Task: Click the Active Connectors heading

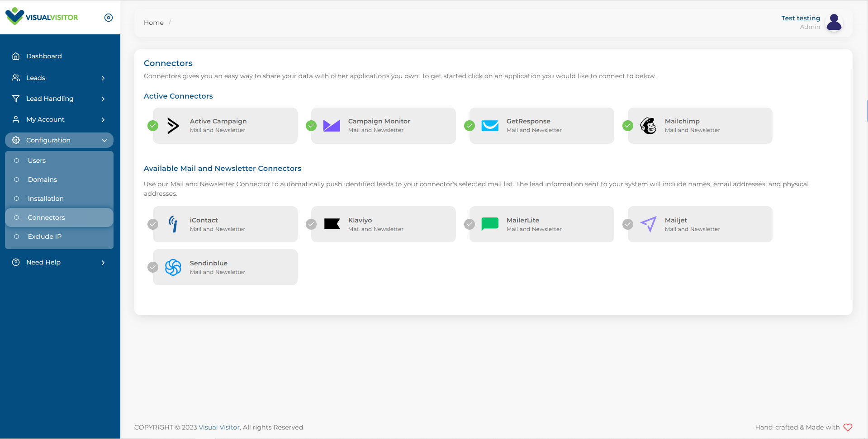Action: coord(178,96)
